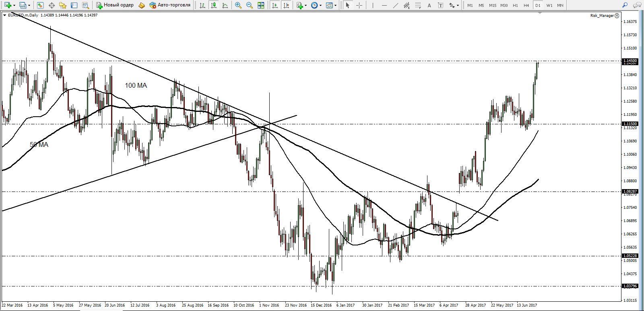
Task: Click the New Chart icon
Action: (x=8, y=5)
